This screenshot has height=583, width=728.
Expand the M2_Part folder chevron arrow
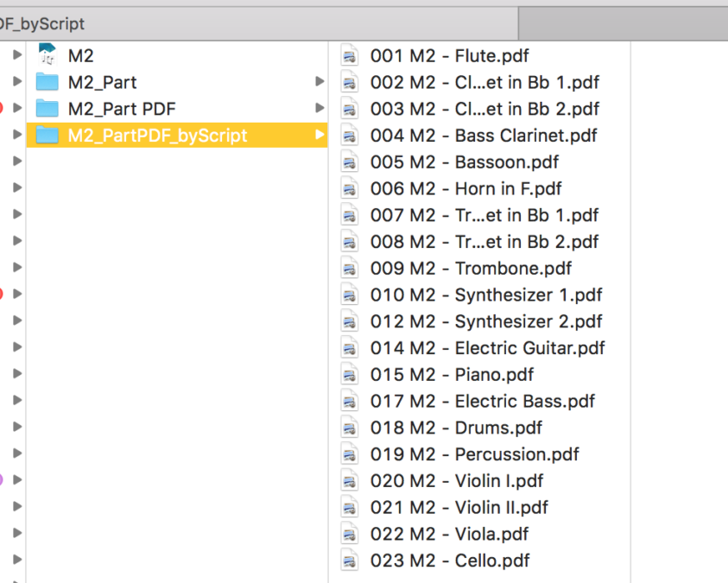tap(320, 82)
